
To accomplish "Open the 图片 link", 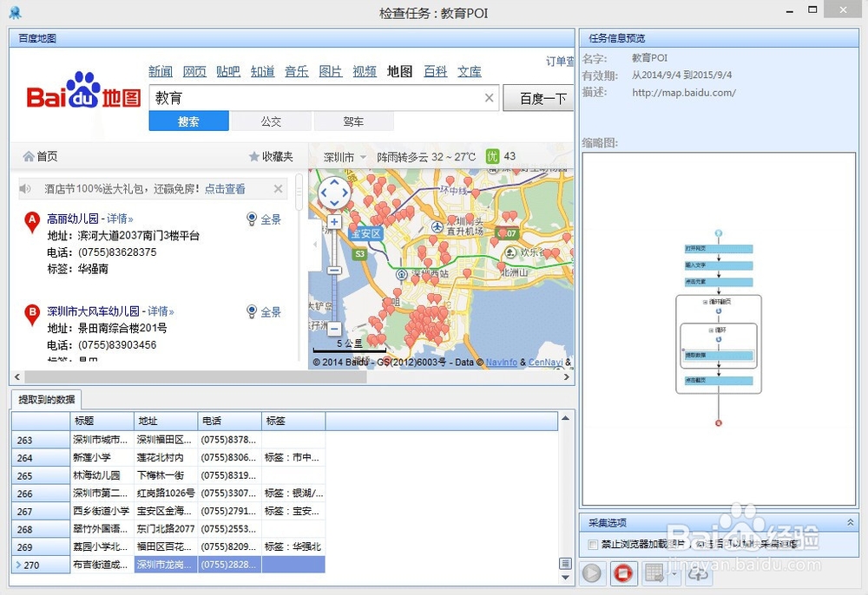I will (x=331, y=71).
